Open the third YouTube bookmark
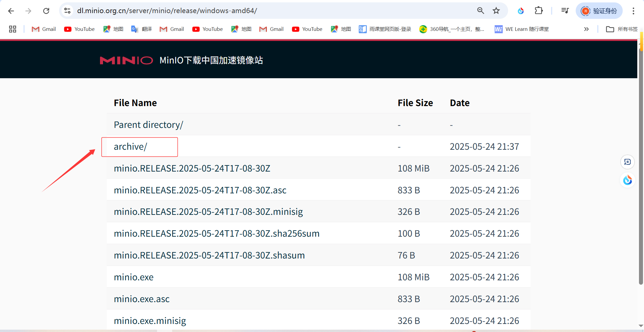 pos(307,29)
